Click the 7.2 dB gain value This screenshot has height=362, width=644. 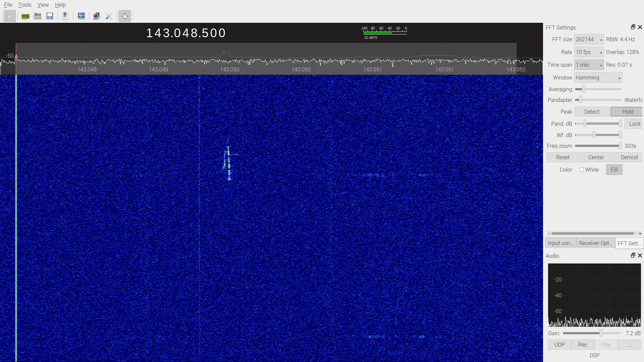click(633, 333)
